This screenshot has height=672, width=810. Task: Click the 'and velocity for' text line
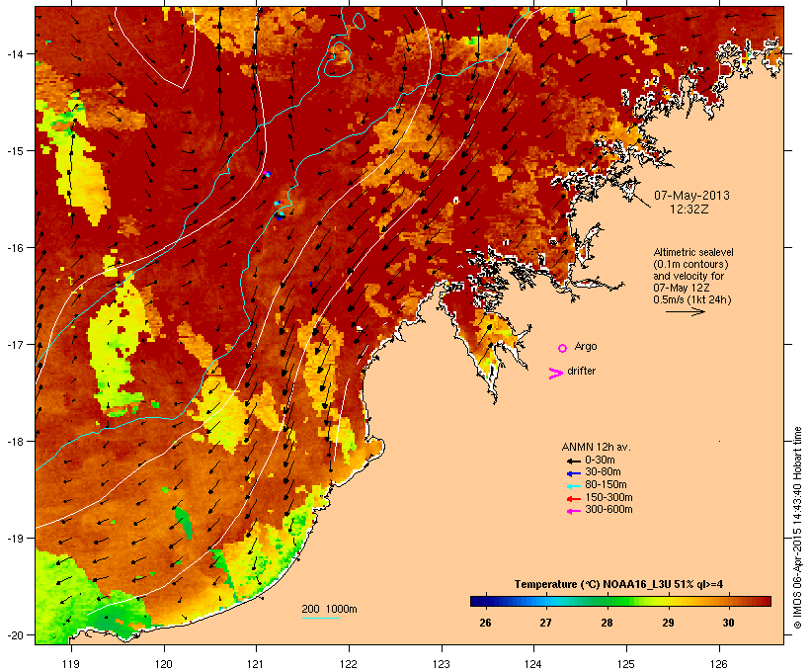[x=688, y=276]
